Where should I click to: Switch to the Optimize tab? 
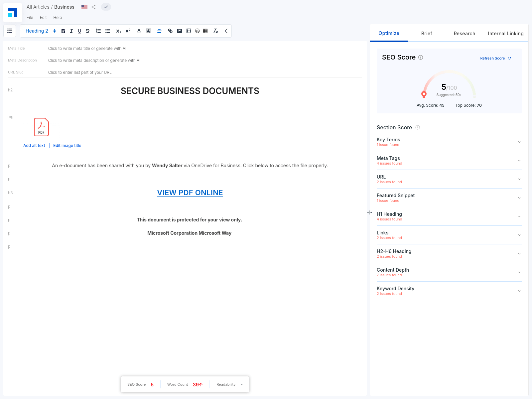[389, 33]
